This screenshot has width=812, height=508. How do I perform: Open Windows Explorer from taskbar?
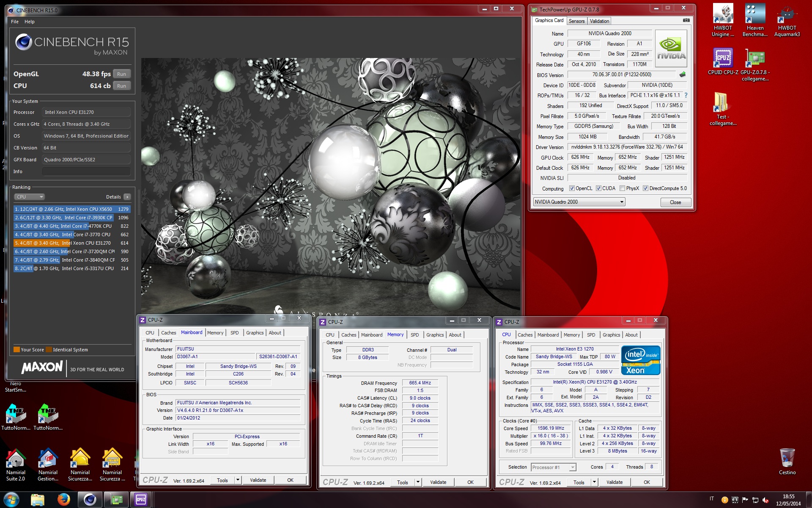pyautogui.click(x=38, y=500)
